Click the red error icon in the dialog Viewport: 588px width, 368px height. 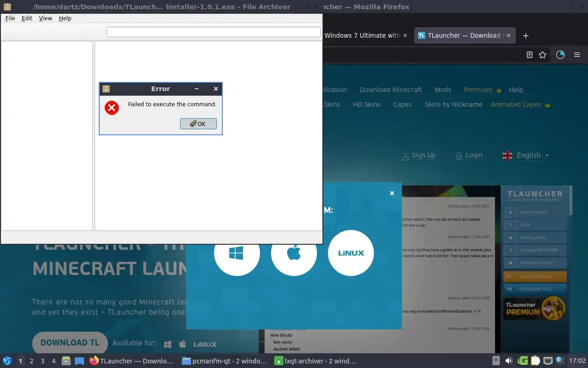pyautogui.click(x=112, y=108)
